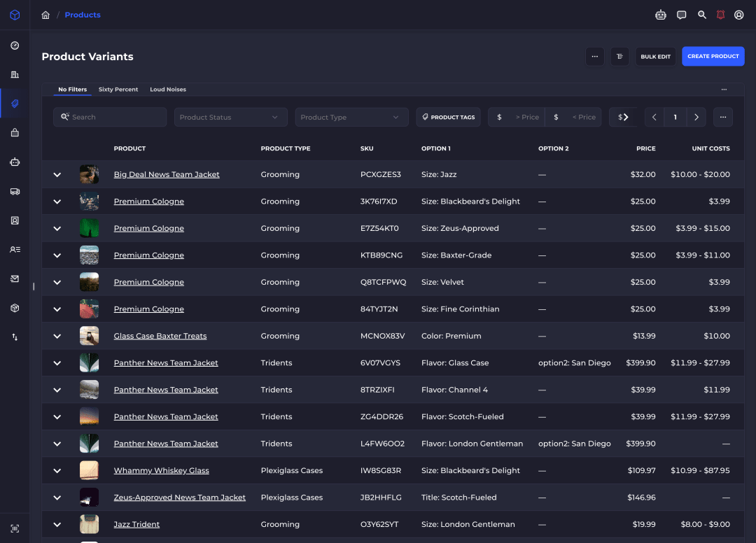Viewport: 756px width, 543px height.
Task: Open the mail envelope sidebar icon
Action: point(15,278)
